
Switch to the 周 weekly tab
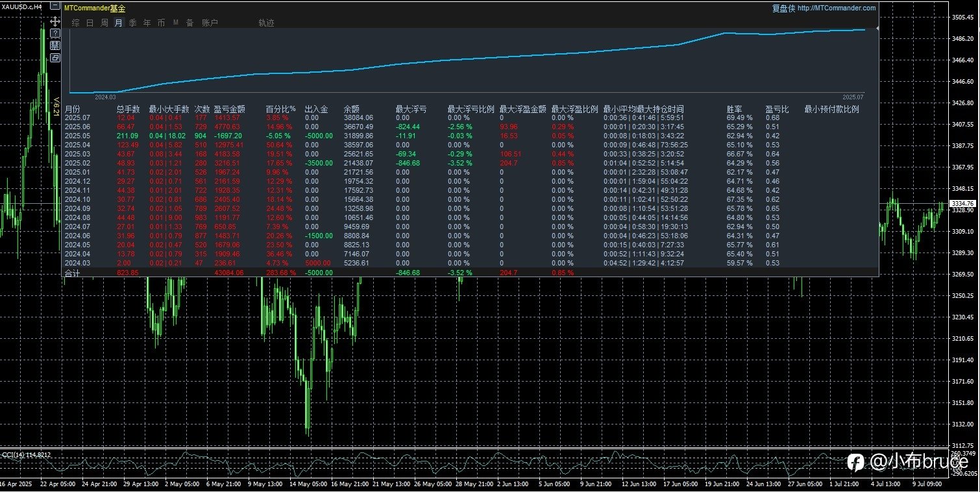click(104, 23)
